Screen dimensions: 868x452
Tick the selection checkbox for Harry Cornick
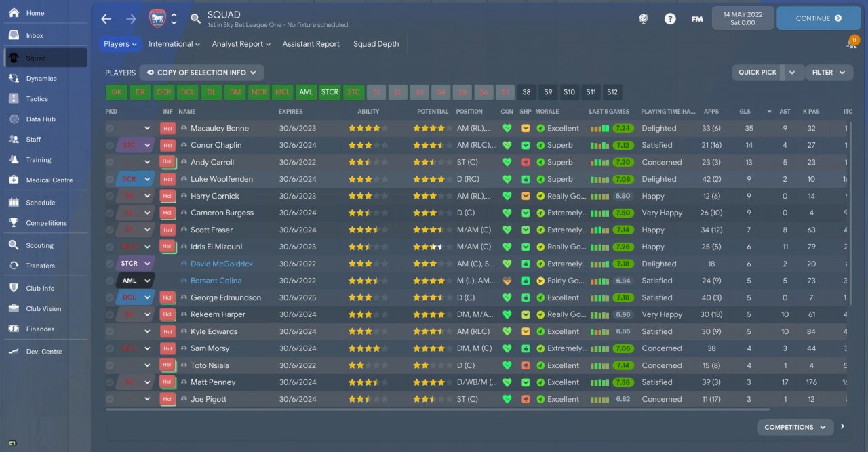[x=111, y=196]
